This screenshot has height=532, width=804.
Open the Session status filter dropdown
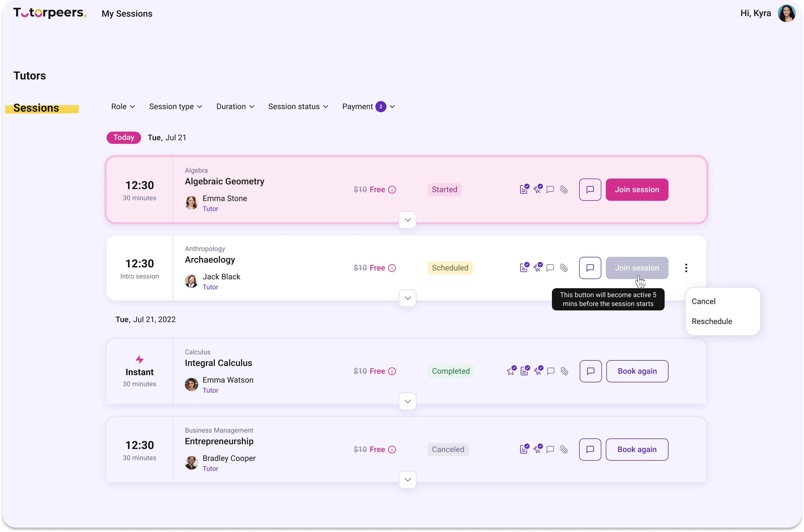tap(298, 107)
